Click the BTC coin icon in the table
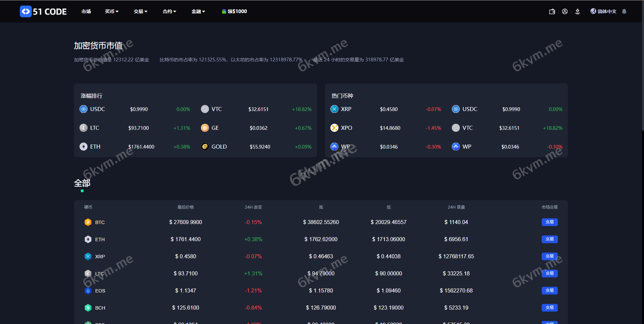 pos(88,222)
